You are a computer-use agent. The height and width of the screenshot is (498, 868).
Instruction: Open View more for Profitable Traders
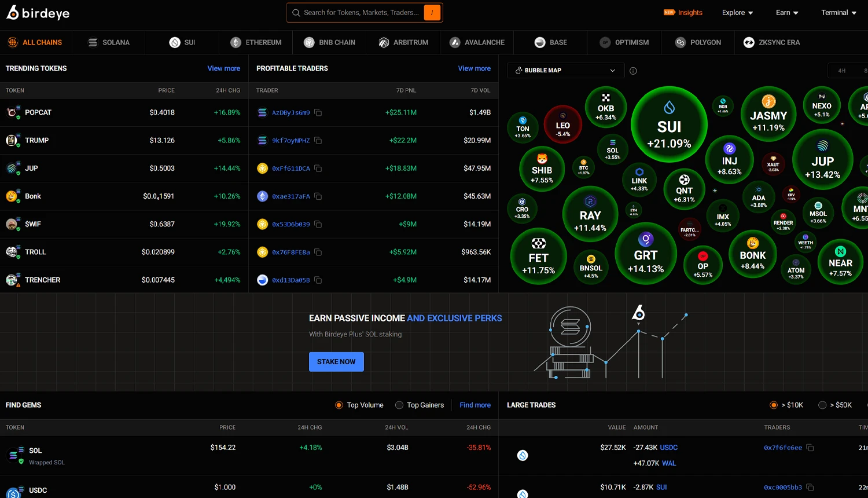pyautogui.click(x=475, y=68)
